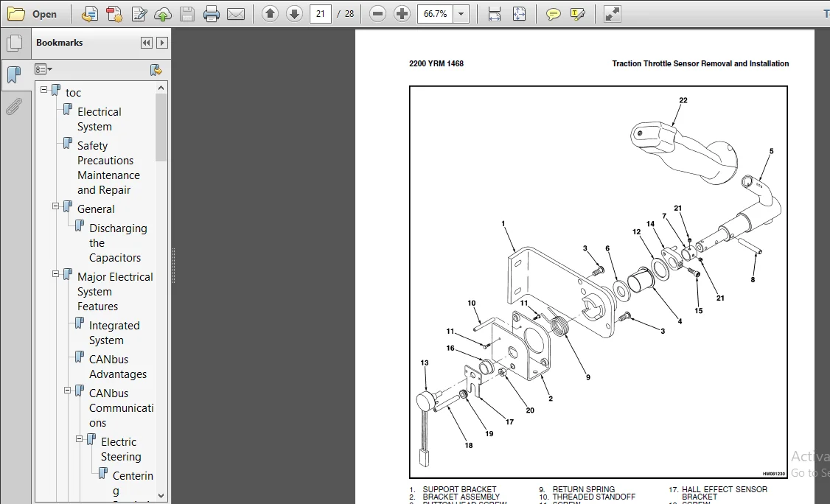The height and width of the screenshot is (504, 830).
Task: Click the fit one full page icon
Action: (x=519, y=14)
